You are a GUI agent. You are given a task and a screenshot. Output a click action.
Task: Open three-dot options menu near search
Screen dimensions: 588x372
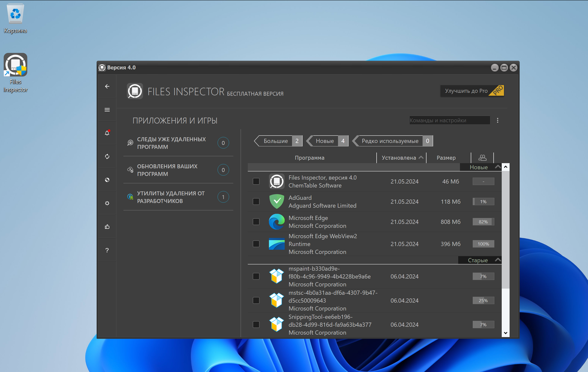coord(497,120)
